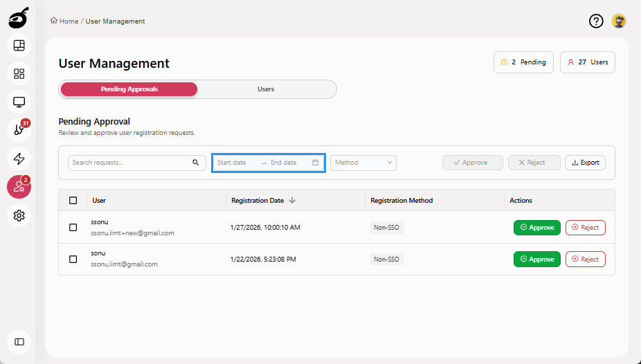
Task: Click the search magnifier icon
Action: [x=196, y=163]
